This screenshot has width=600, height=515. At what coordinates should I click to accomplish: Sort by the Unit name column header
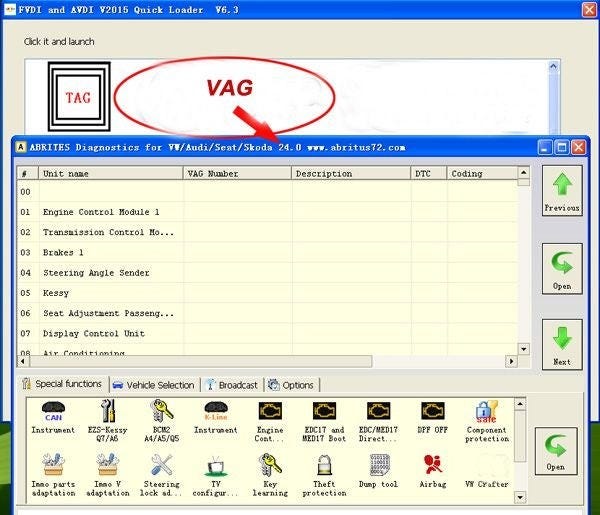tap(111, 174)
